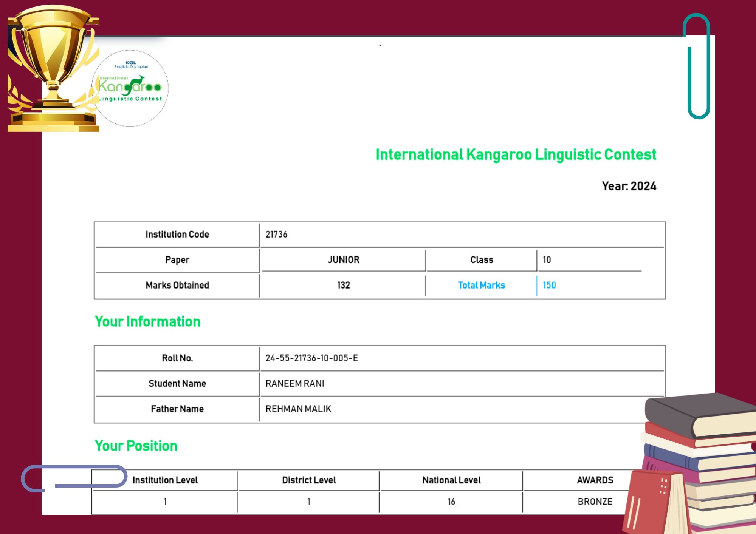756x534 pixels.
Task: Click the Marks Obtained label
Action: coord(177,285)
